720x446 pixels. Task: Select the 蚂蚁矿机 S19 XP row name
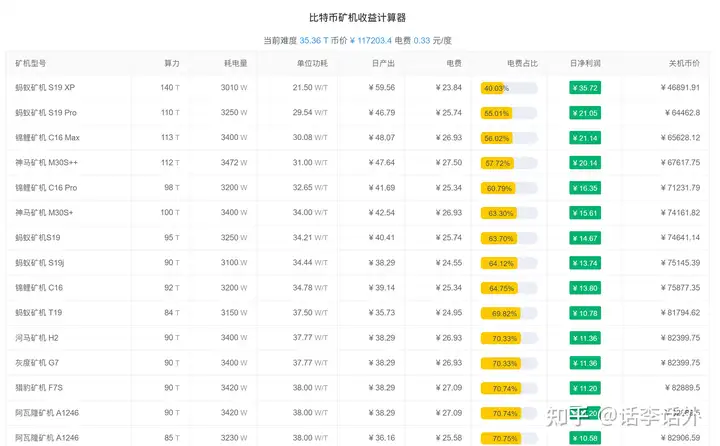45,87
